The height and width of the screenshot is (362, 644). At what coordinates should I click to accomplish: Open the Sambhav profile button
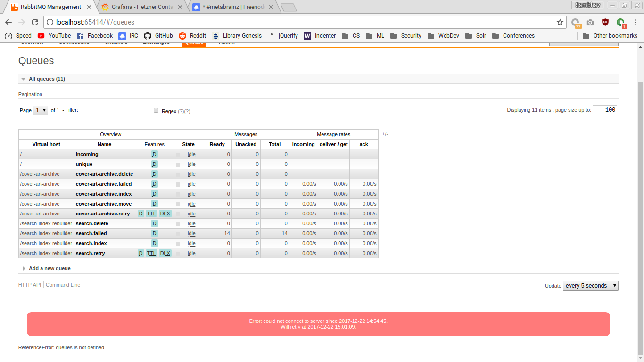point(587,5)
